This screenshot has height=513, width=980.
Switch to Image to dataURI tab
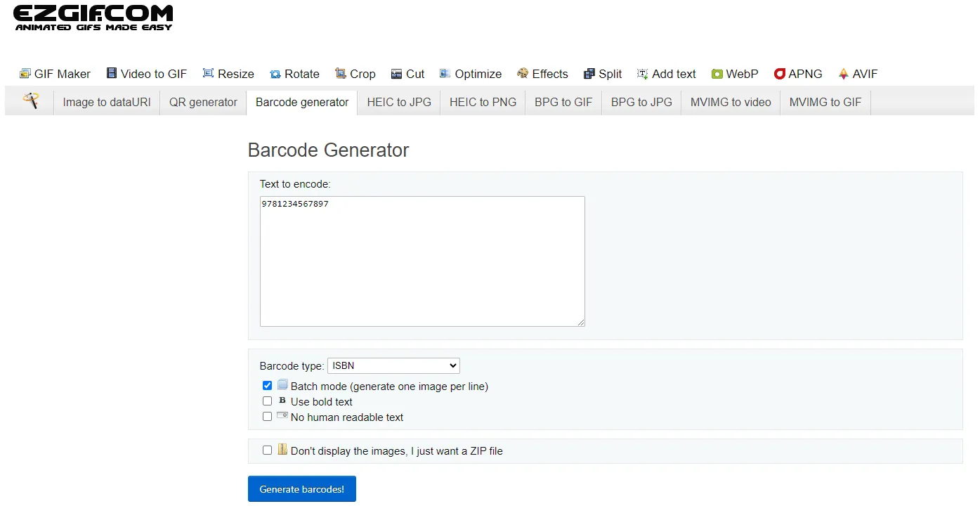pos(107,102)
